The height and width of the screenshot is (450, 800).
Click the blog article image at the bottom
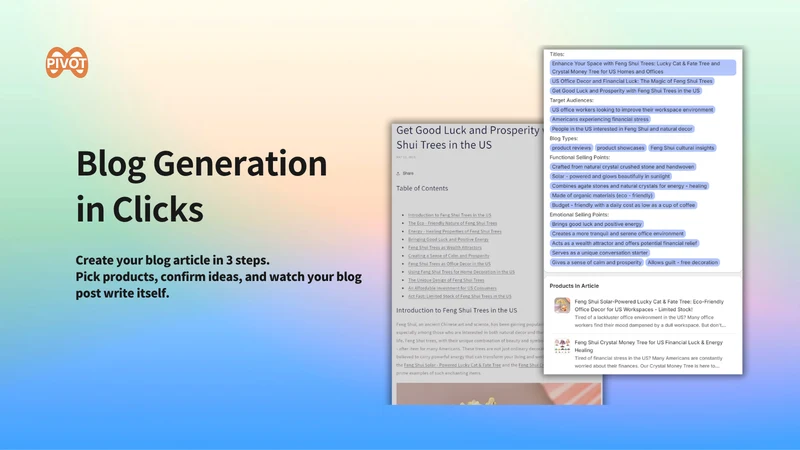point(498,394)
